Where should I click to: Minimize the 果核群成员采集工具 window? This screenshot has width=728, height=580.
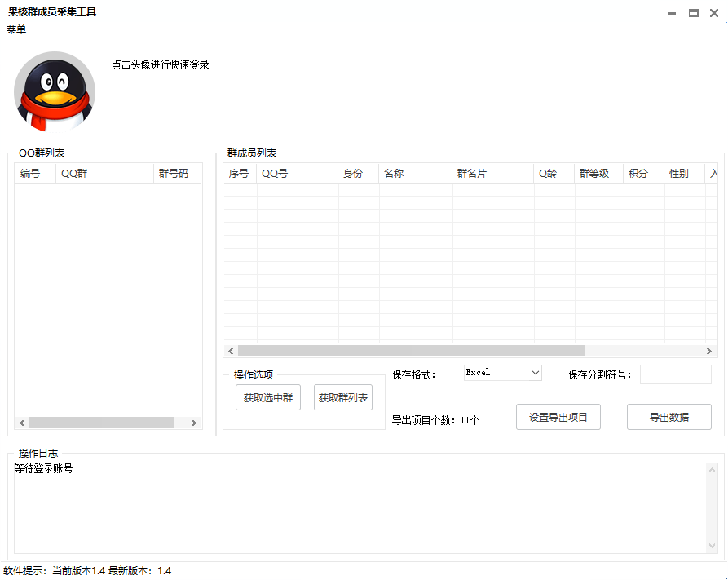point(672,14)
